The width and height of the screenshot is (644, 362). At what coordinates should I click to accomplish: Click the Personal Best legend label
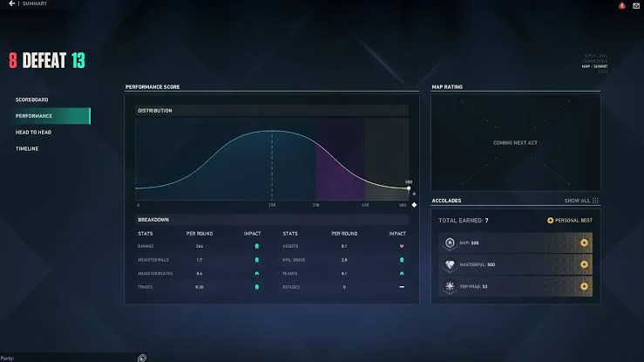coord(573,221)
